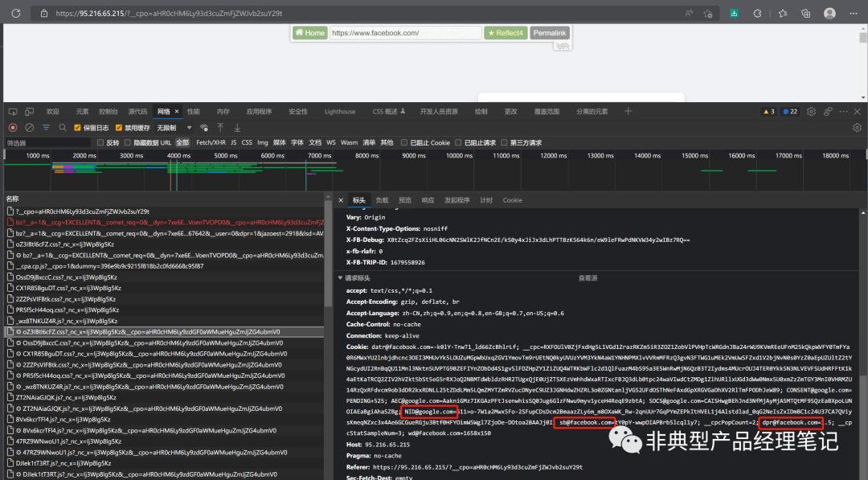
Task: Click the proxy URL field with facebook.com
Action: click(404, 33)
